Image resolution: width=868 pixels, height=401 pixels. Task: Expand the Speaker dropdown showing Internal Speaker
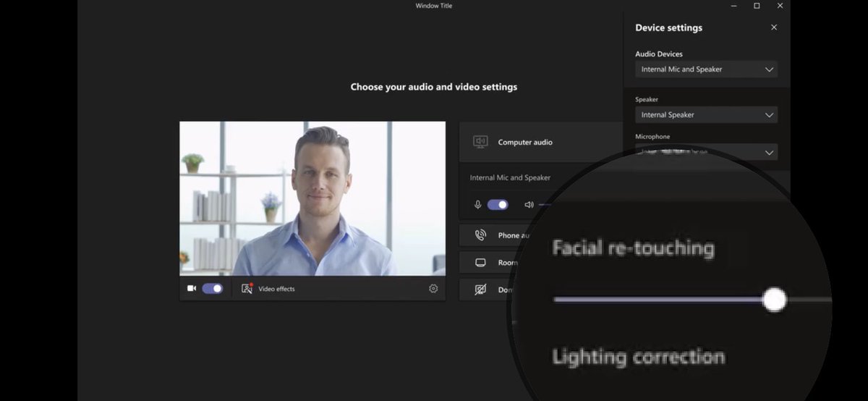706,114
